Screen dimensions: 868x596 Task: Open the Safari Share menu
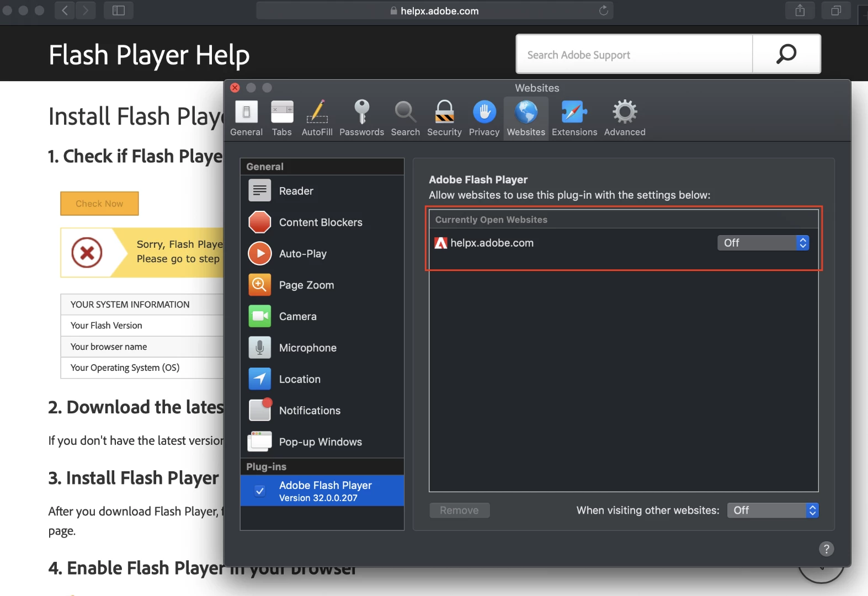tap(800, 10)
